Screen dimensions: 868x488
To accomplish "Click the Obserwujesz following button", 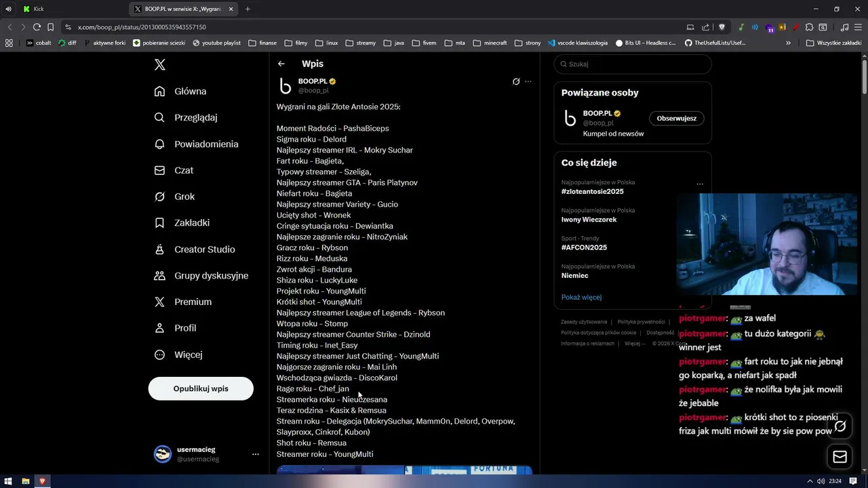I will click(x=677, y=119).
